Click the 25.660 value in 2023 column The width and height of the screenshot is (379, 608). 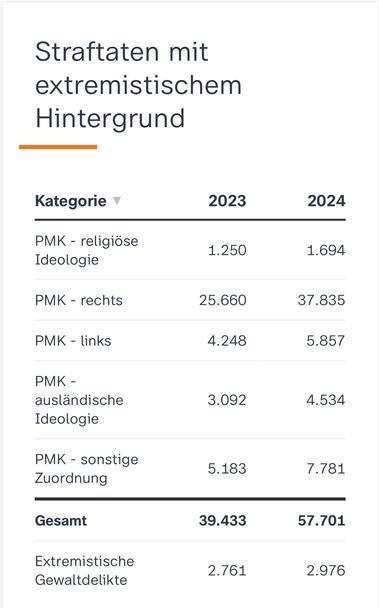(x=223, y=300)
